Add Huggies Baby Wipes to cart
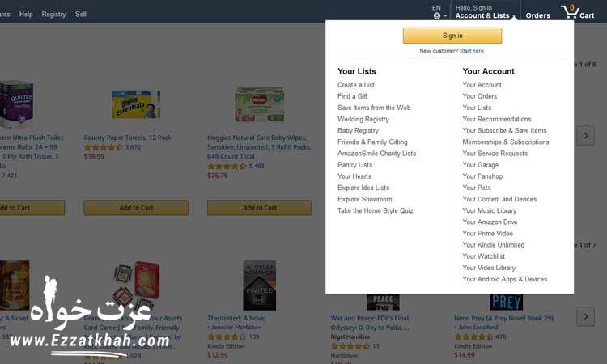The height and width of the screenshot is (364, 607). (259, 208)
